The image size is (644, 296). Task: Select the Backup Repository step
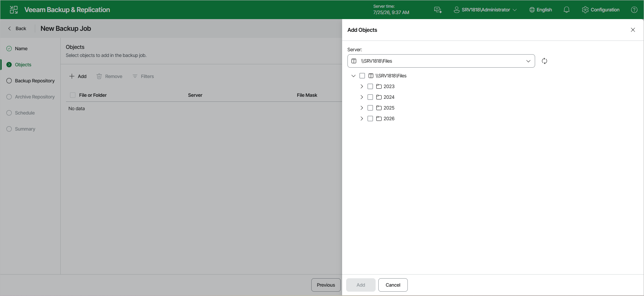30,81
